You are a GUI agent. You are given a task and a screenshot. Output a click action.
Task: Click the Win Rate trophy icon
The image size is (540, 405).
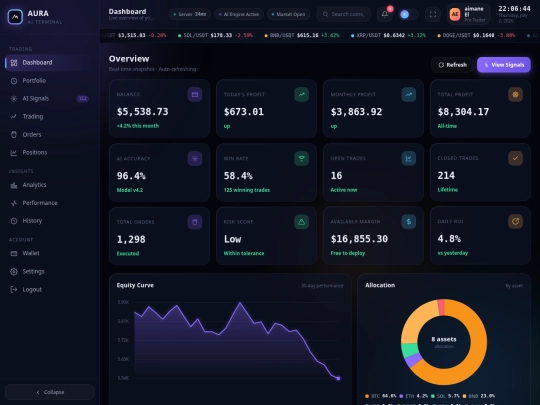pos(302,158)
